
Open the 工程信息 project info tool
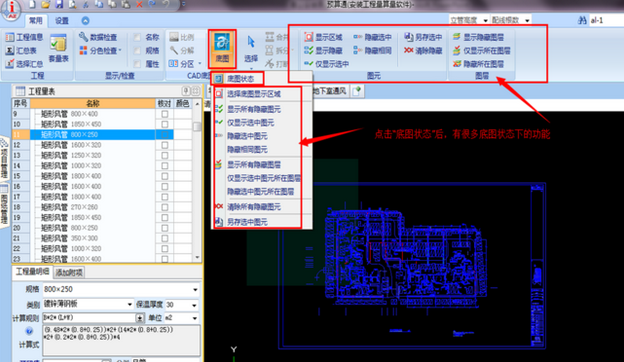[24, 37]
